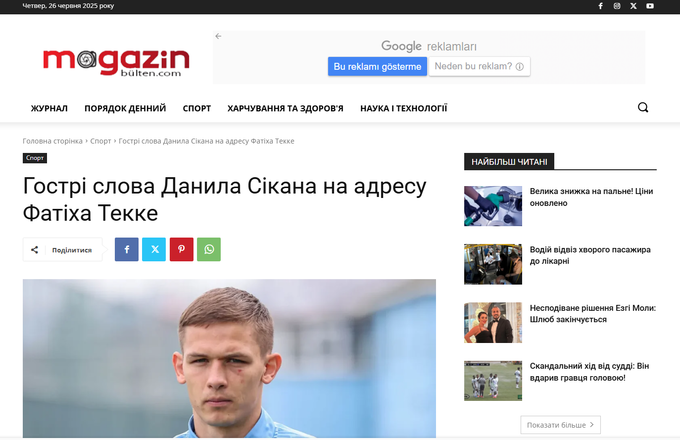Click the ad back arrow icon
This screenshot has height=440, width=680.
pos(218,36)
